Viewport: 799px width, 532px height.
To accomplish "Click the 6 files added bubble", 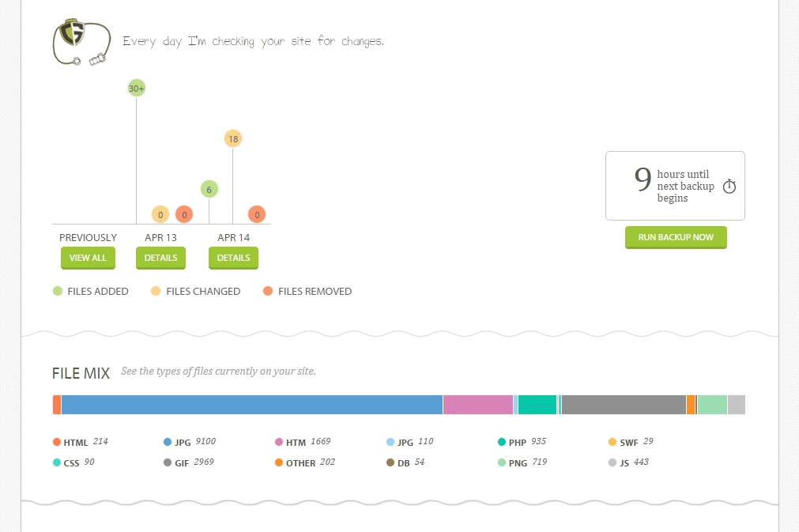I will tap(209, 190).
